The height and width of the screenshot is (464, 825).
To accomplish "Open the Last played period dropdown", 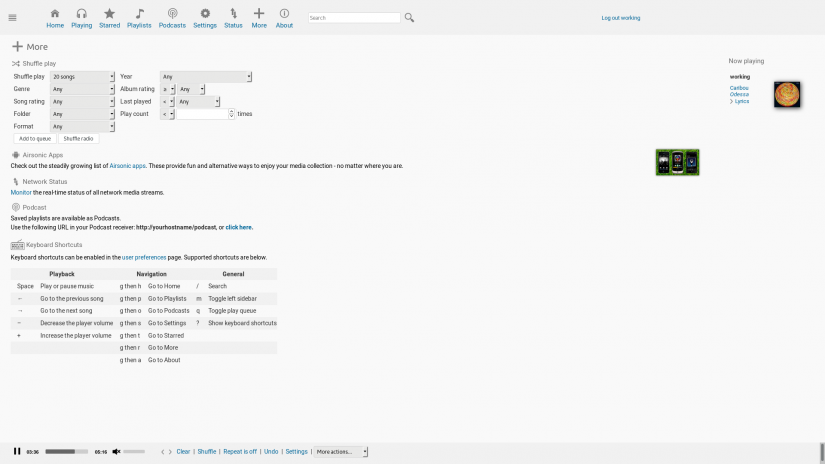I will (198, 102).
